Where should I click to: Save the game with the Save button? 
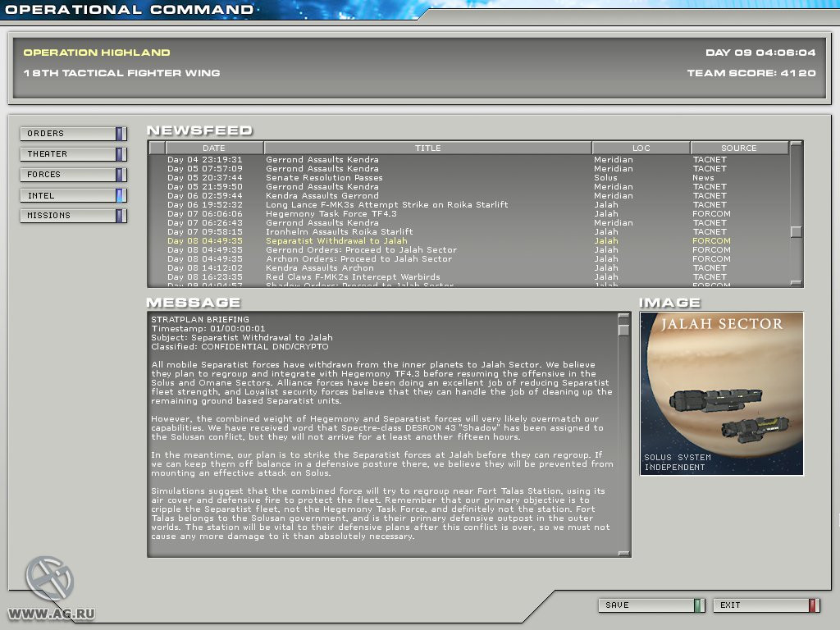tap(651, 605)
